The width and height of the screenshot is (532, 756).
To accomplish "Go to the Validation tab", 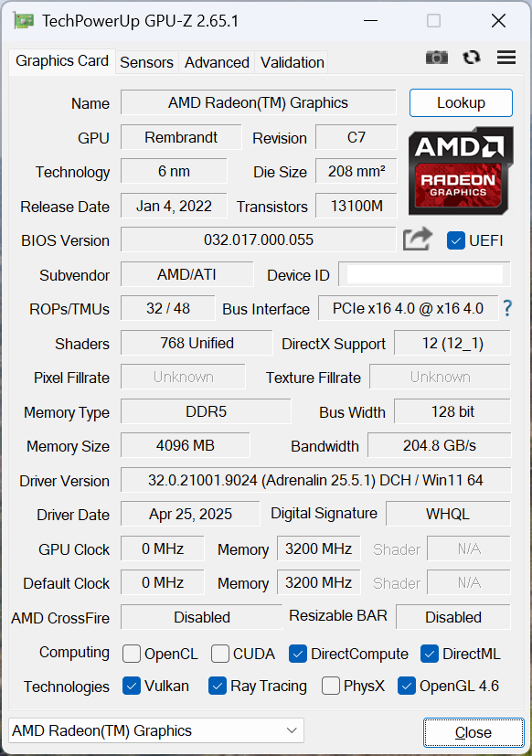I will point(292,62).
